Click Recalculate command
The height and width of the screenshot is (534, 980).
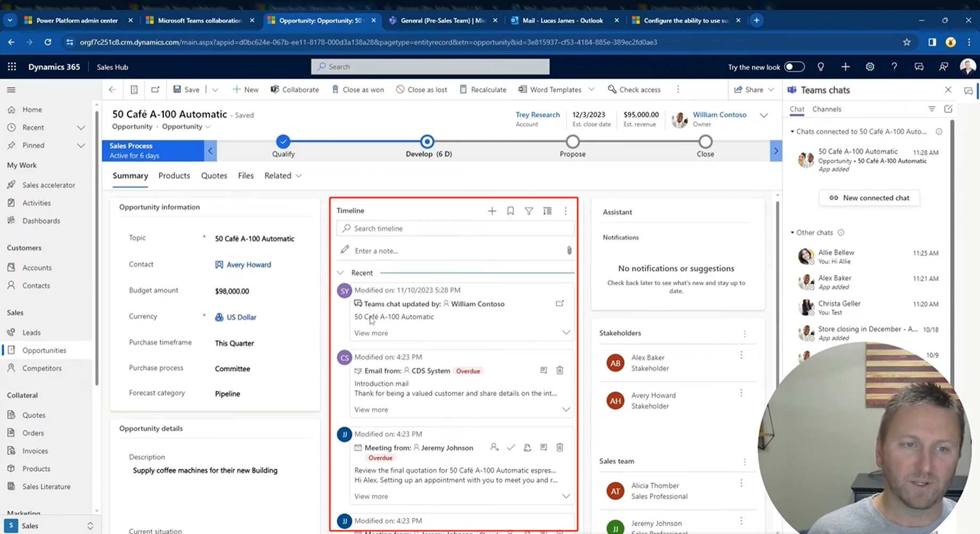(483, 89)
